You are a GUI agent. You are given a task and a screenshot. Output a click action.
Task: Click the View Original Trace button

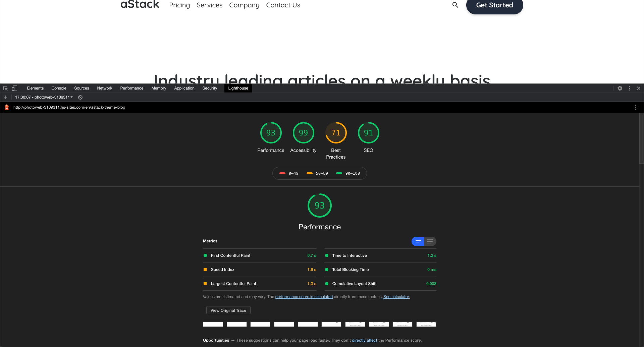(x=228, y=310)
